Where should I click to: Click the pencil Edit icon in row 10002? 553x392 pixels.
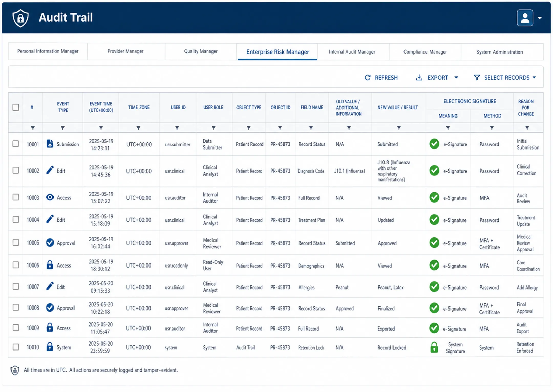coord(50,170)
